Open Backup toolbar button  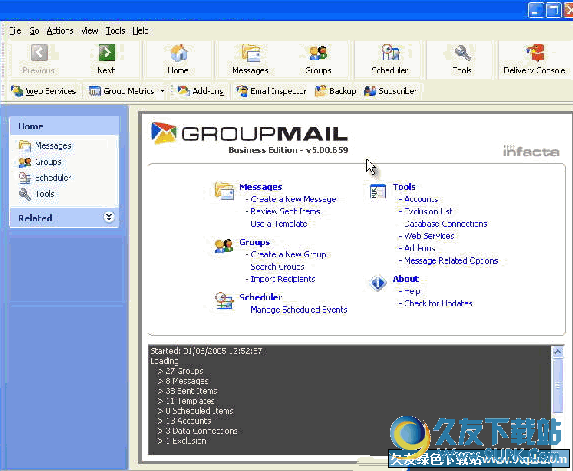(335, 91)
